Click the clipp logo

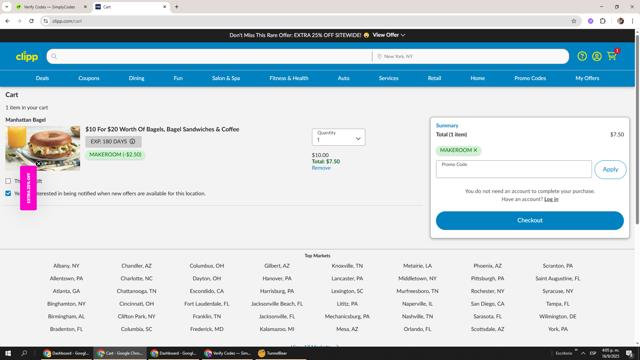(27, 56)
